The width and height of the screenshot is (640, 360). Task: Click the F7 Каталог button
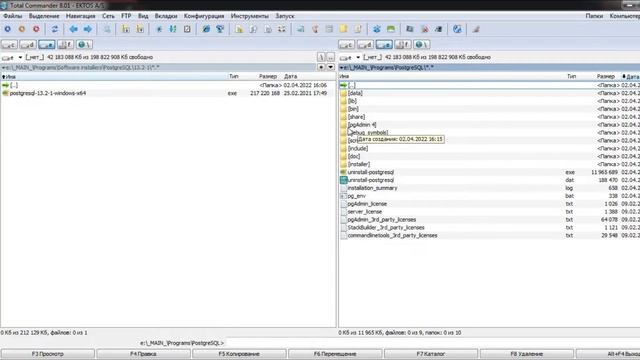click(431, 354)
